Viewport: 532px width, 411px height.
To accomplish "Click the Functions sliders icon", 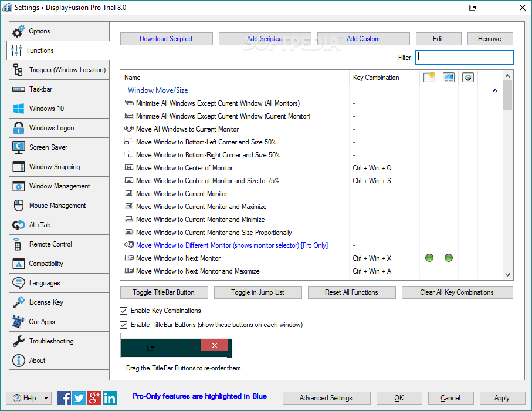I will click(16, 50).
